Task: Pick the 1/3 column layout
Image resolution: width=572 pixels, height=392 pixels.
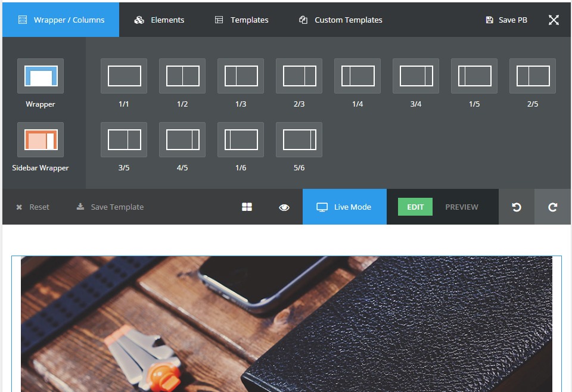Action: coord(241,76)
